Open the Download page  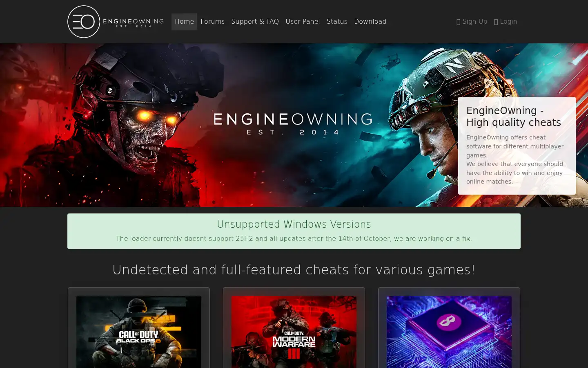(x=370, y=22)
